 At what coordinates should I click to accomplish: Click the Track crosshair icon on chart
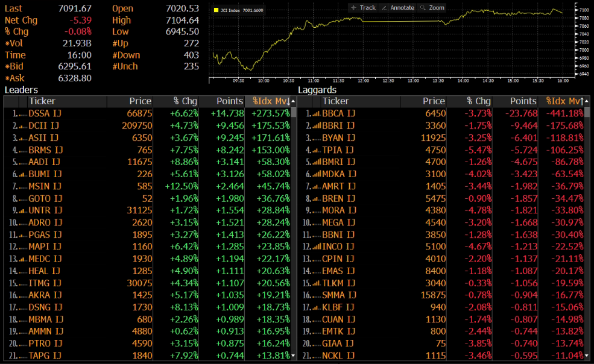pos(354,8)
